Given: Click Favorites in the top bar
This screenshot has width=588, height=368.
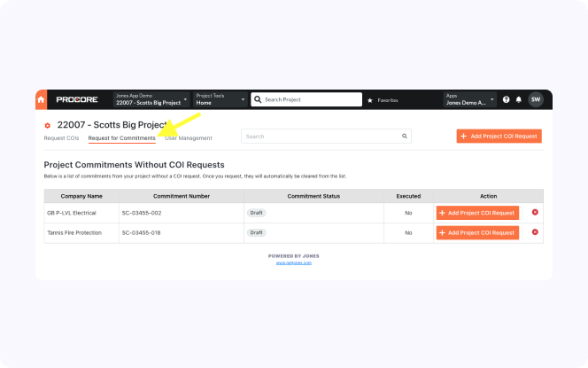Looking at the screenshot, I should point(388,100).
